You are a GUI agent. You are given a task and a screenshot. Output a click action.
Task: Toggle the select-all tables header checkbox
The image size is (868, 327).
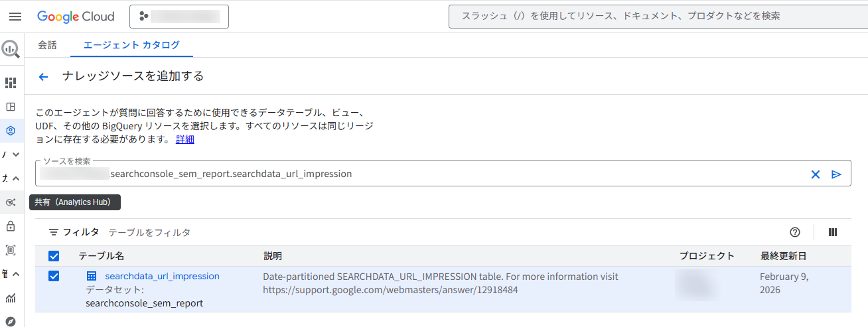(x=54, y=256)
